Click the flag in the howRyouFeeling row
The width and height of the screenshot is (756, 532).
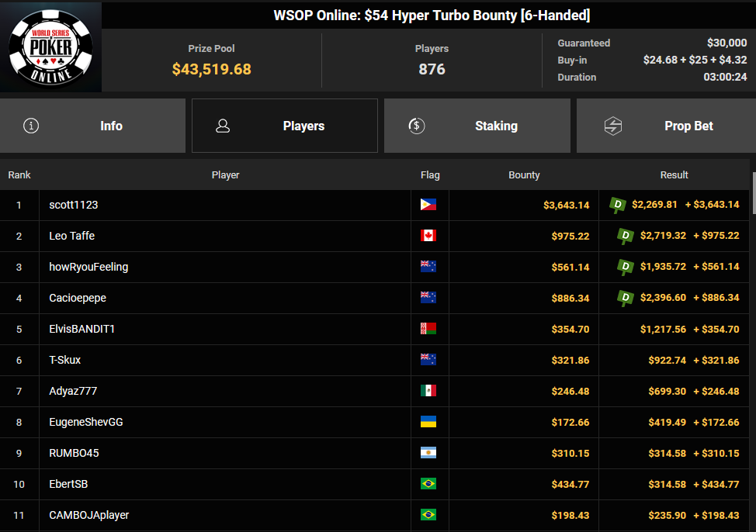428,267
